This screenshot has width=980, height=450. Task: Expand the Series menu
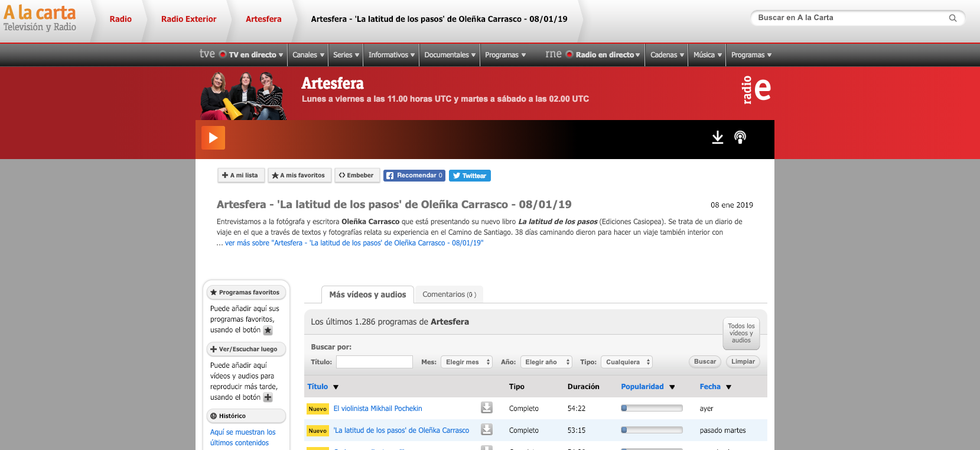[346, 55]
